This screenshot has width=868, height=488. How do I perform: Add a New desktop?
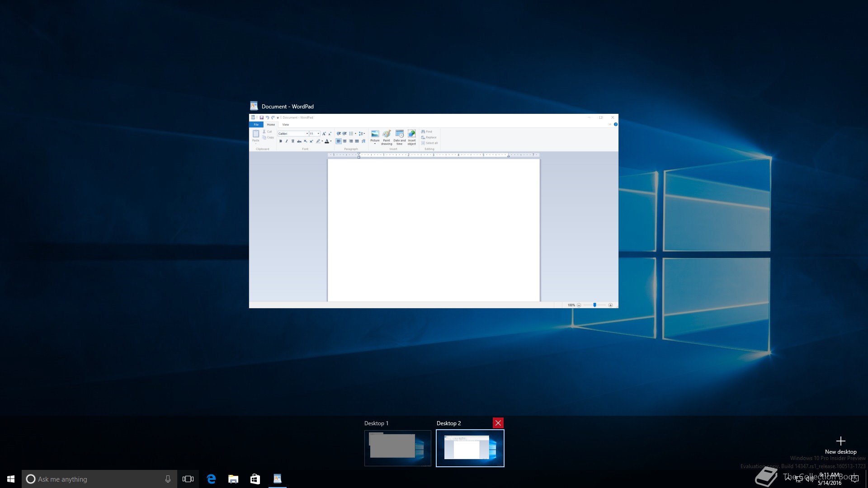840,445
